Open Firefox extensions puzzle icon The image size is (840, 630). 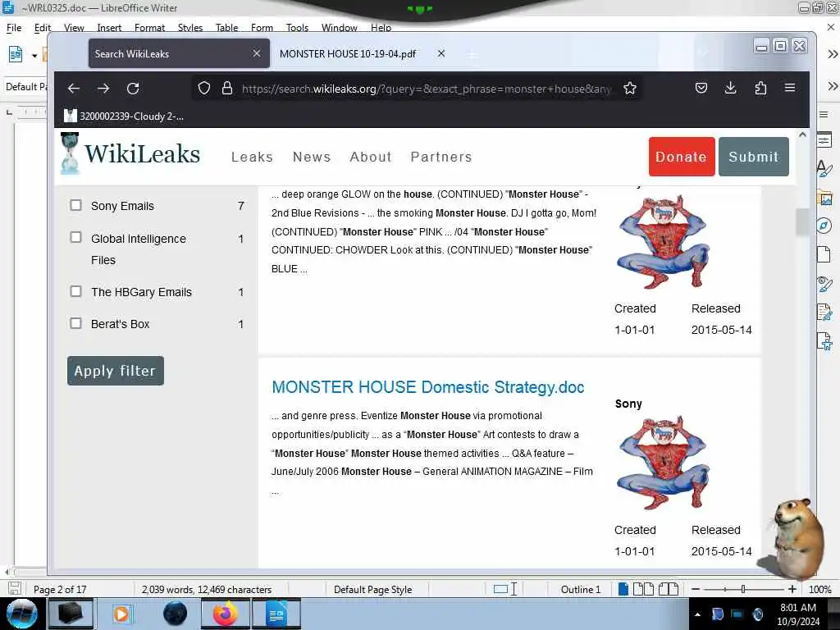tap(760, 88)
